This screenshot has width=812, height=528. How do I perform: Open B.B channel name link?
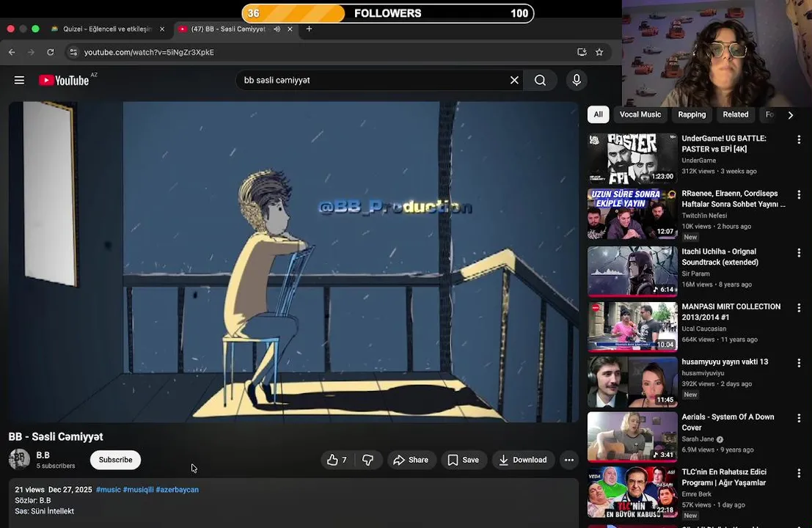[x=43, y=455]
